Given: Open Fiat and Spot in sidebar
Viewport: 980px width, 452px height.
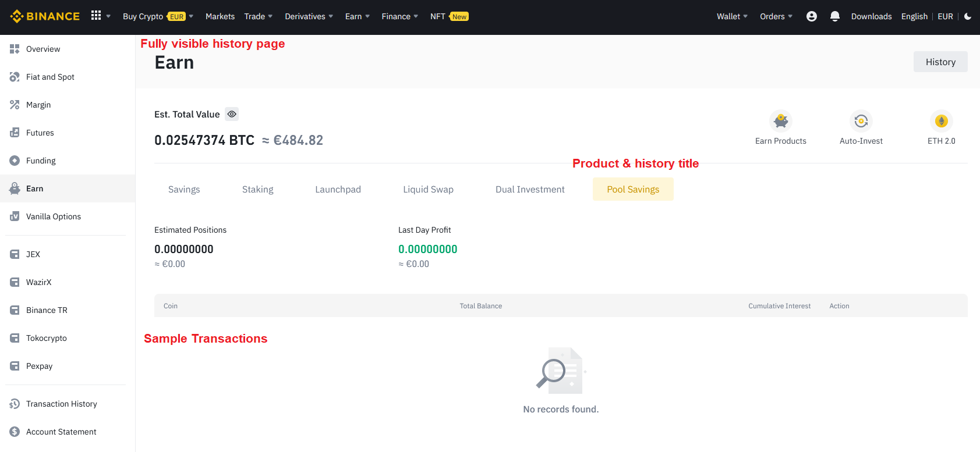Looking at the screenshot, I should (68, 77).
